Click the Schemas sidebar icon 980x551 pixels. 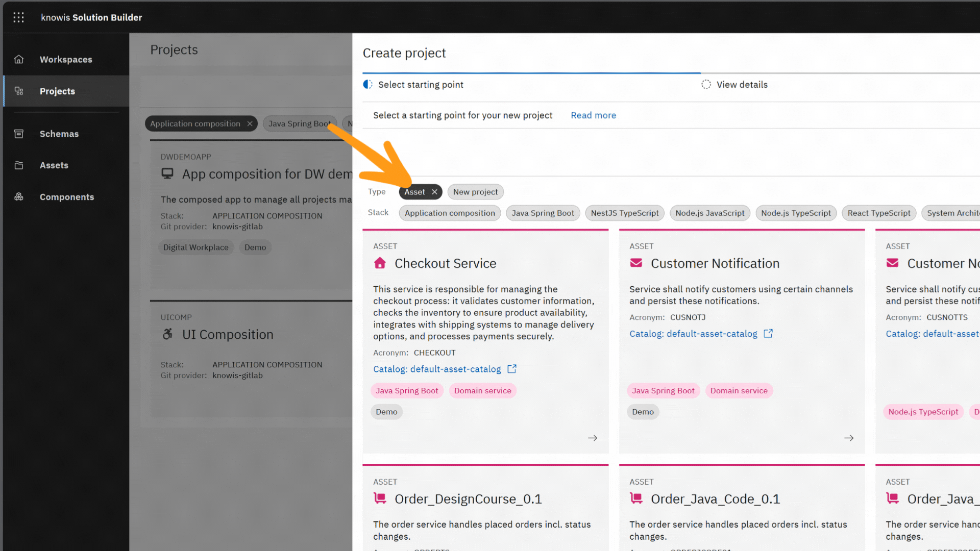[19, 134]
